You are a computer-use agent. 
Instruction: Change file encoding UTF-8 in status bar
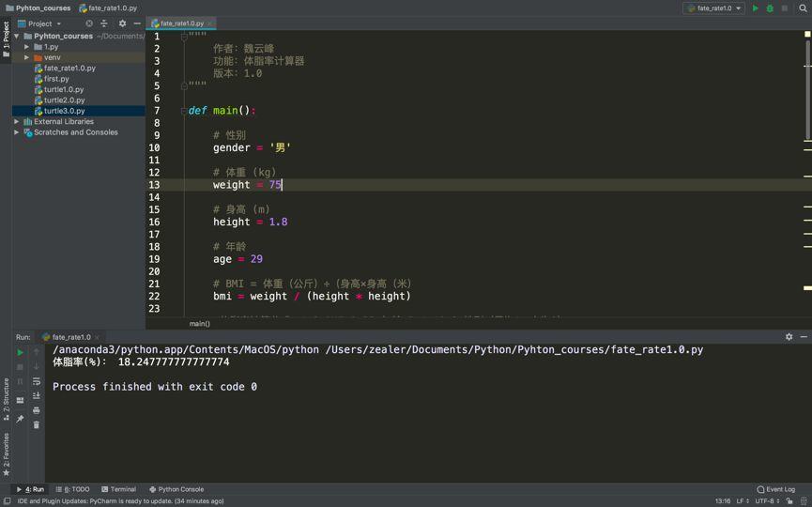[x=766, y=500]
